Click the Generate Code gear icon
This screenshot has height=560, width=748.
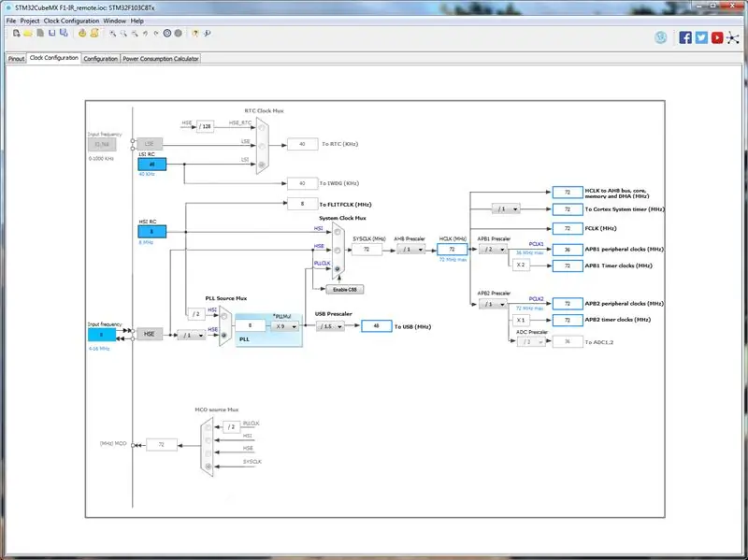pos(82,33)
